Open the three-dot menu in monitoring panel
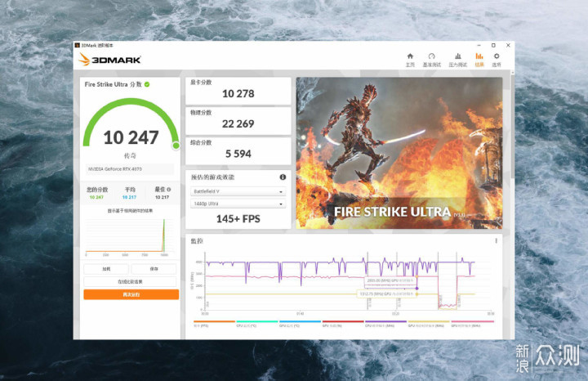Viewport: 588px width, 381px height. (x=497, y=241)
